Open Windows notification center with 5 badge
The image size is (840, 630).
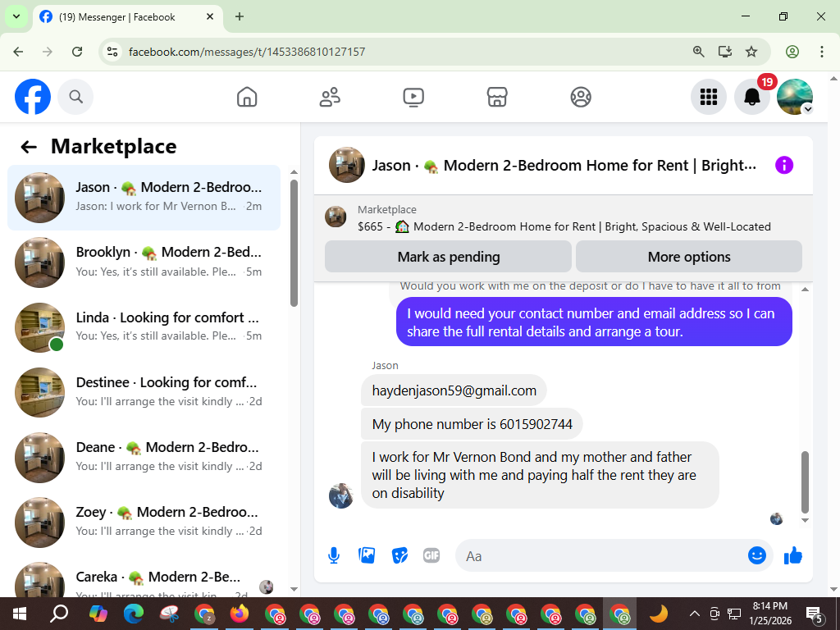tap(815, 614)
